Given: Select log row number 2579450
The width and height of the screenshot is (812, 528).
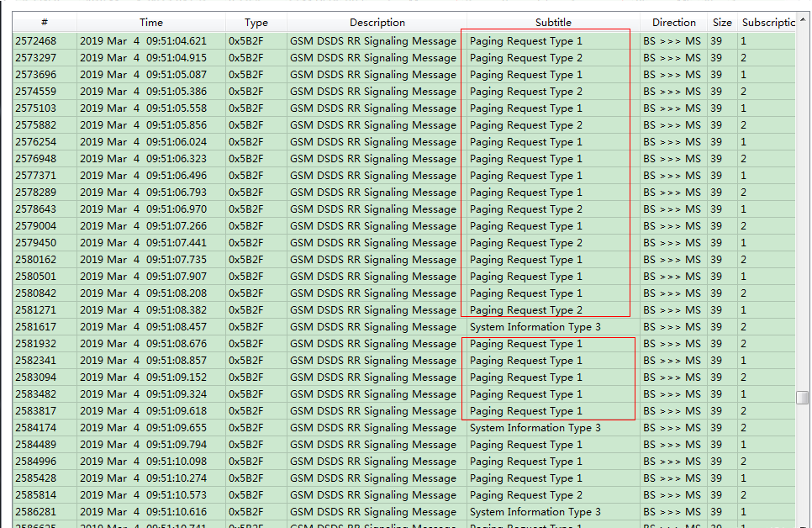Looking at the screenshot, I should 403,242.
